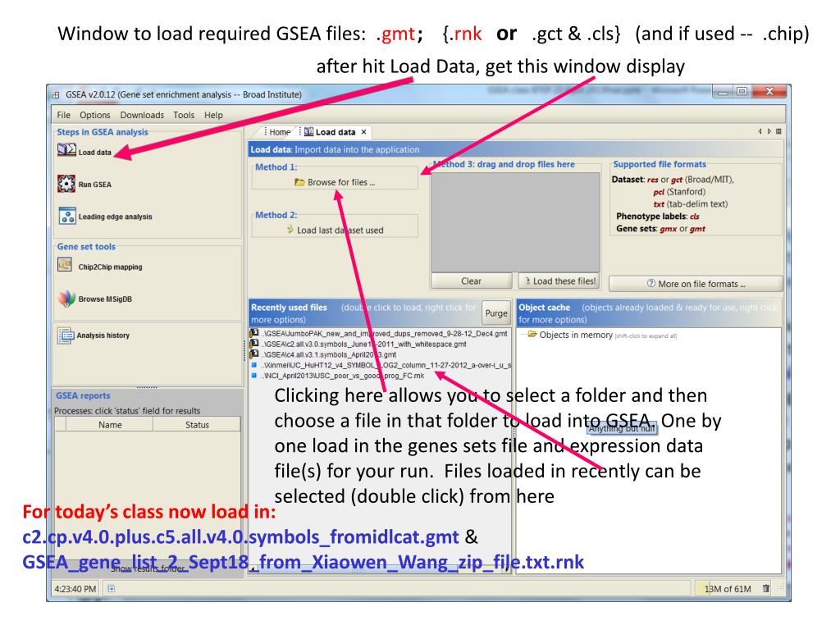Close the Load data tab
This screenshot has width=840, height=630.
click(x=363, y=132)
